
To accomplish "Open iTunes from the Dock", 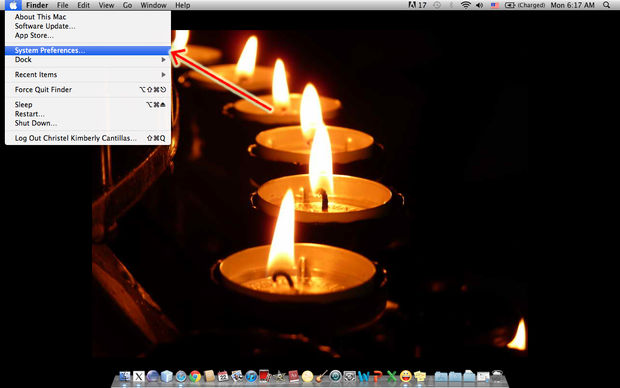I will pyautogui.click(x=251, y=376).
